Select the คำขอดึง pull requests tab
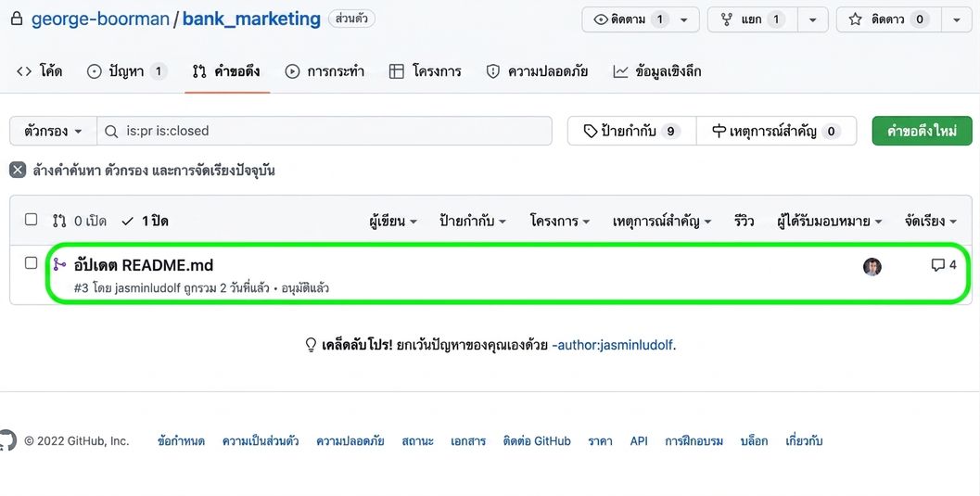980x496 pixels. point(227,71)
